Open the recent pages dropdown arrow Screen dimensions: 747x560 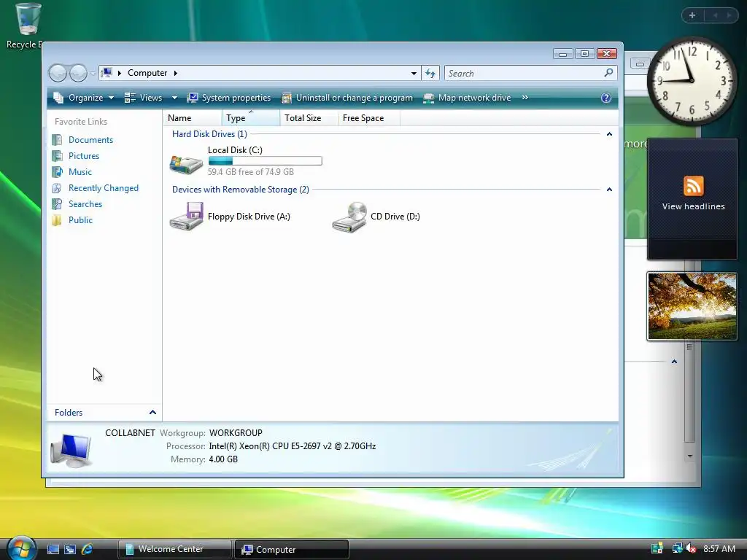pyautogui.click(x=93, y=74)
